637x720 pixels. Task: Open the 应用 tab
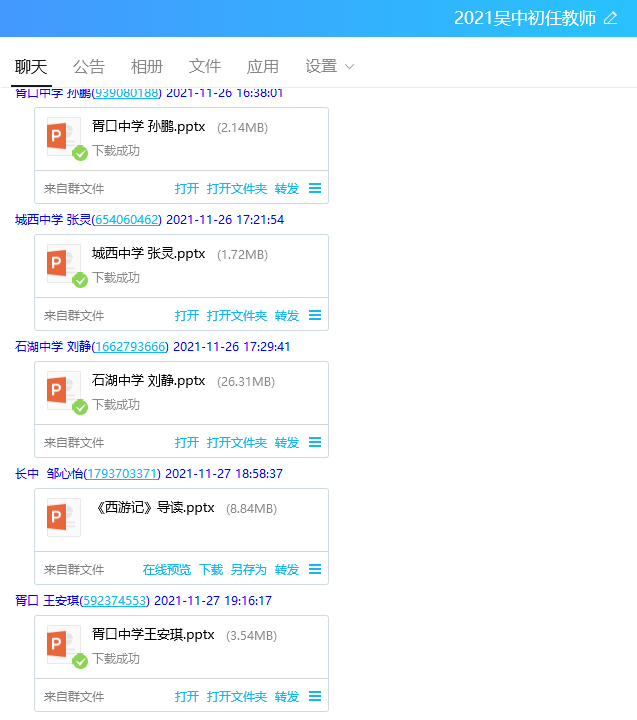click(x=262, y=67)
